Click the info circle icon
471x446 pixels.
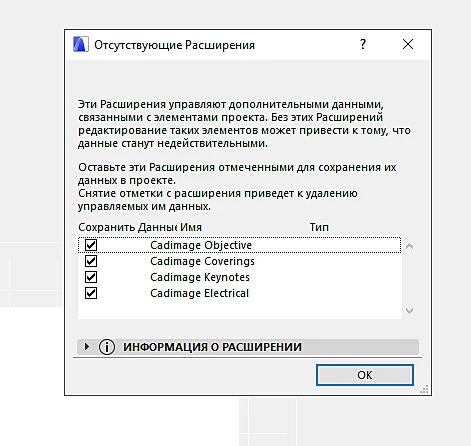(x=107, y=347)
